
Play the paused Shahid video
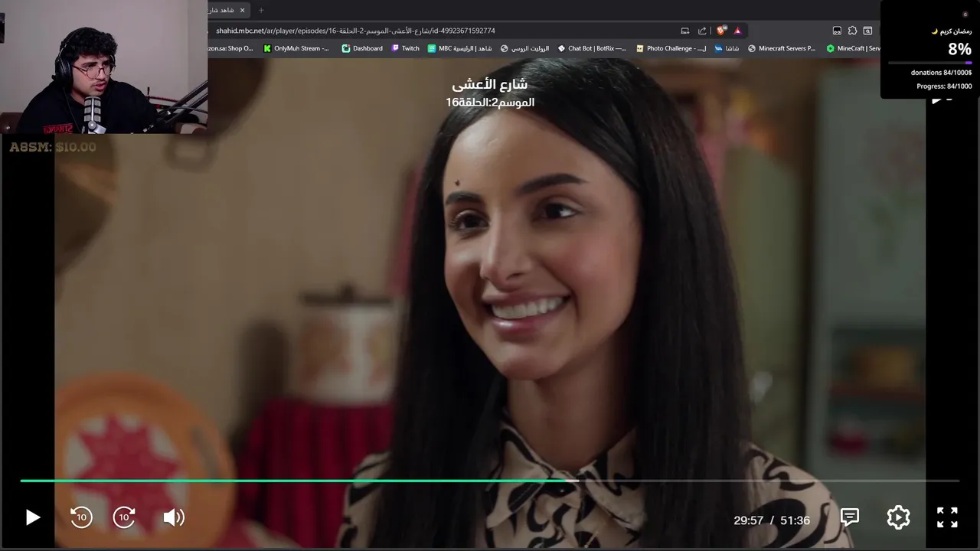(32, 517)
